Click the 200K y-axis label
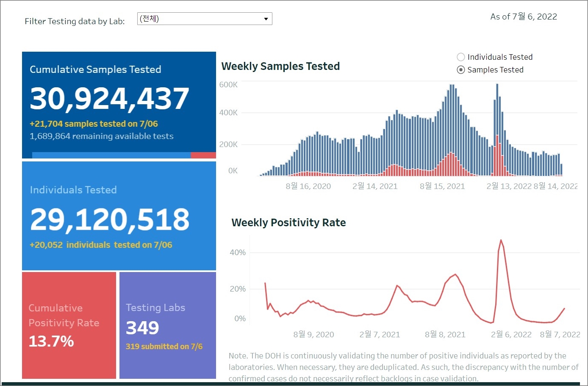Image resolution: width=588 pixels, height=386 pixels. click(228, 144)
